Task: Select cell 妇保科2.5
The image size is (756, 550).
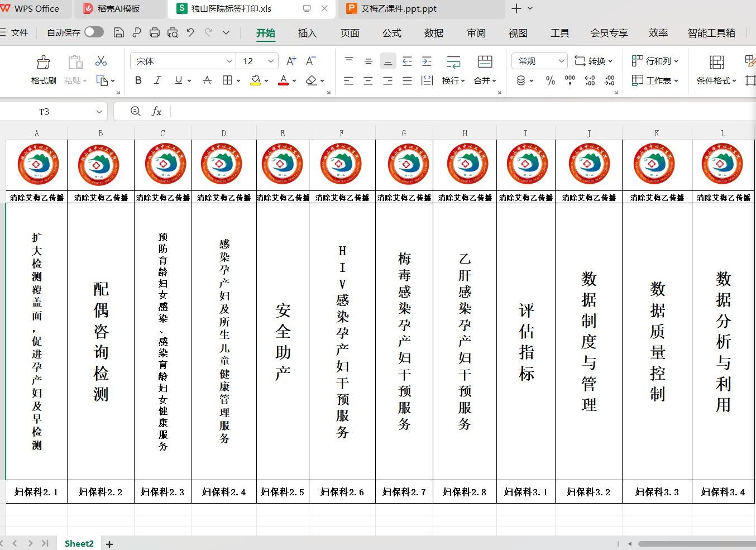Action: coord(283,492)
